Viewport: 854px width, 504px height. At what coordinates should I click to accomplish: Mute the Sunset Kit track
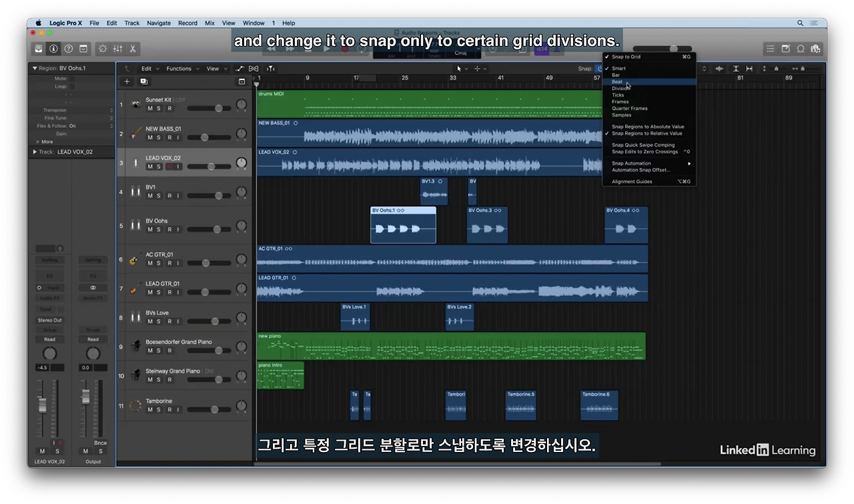click(150, 109)
